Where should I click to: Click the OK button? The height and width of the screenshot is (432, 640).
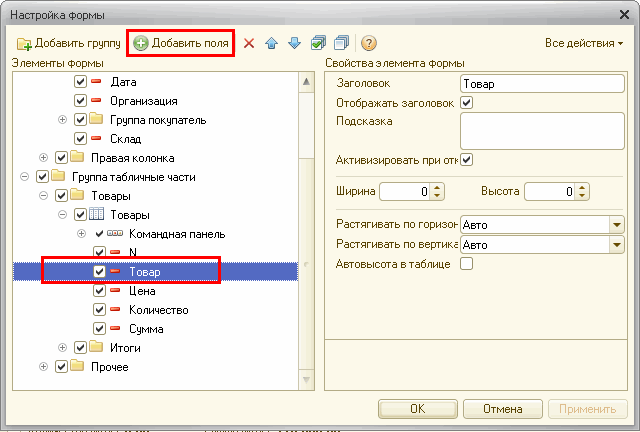click(x=418, y=409)
